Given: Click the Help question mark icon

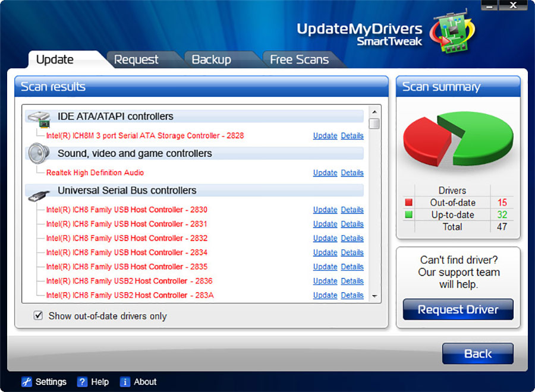Looking at the screenshot, I should 83,382.
